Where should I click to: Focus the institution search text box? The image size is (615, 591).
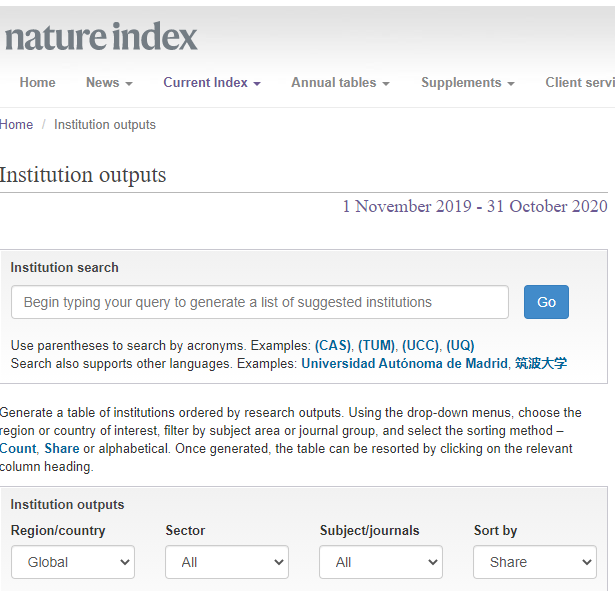point(260,302)
